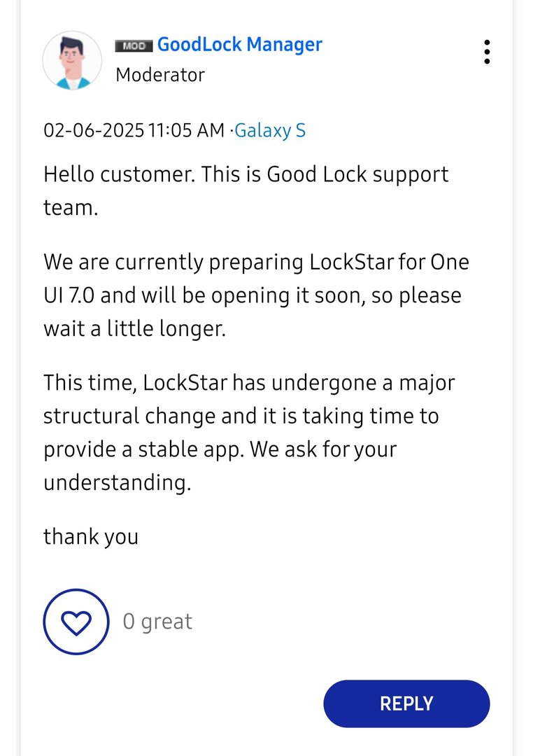The image size is (533, 756).
Task: Click the word 'understanding.' in the post
Action: (x=117, y=483)
